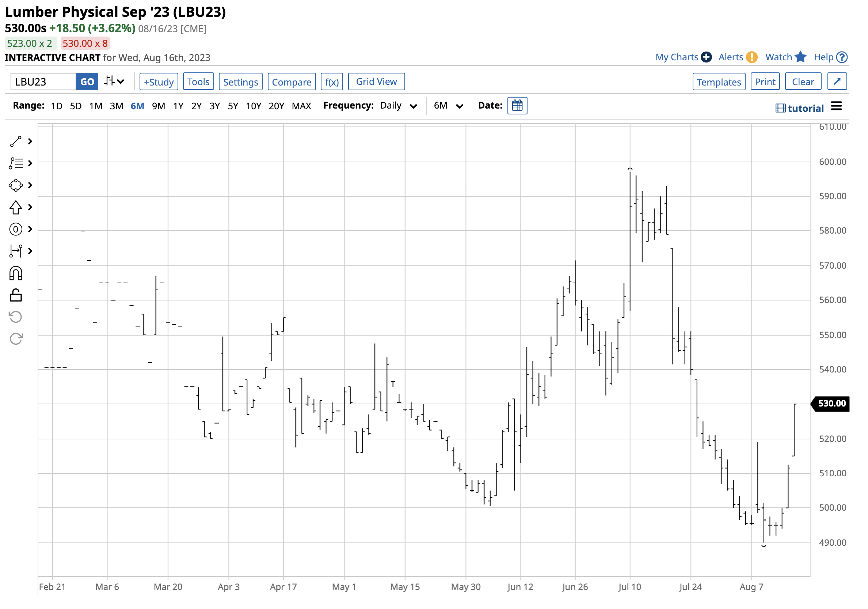The width and height of the screenshot is (868, 609).
Task: Click the GO button
Action: (x=87, y=82)
